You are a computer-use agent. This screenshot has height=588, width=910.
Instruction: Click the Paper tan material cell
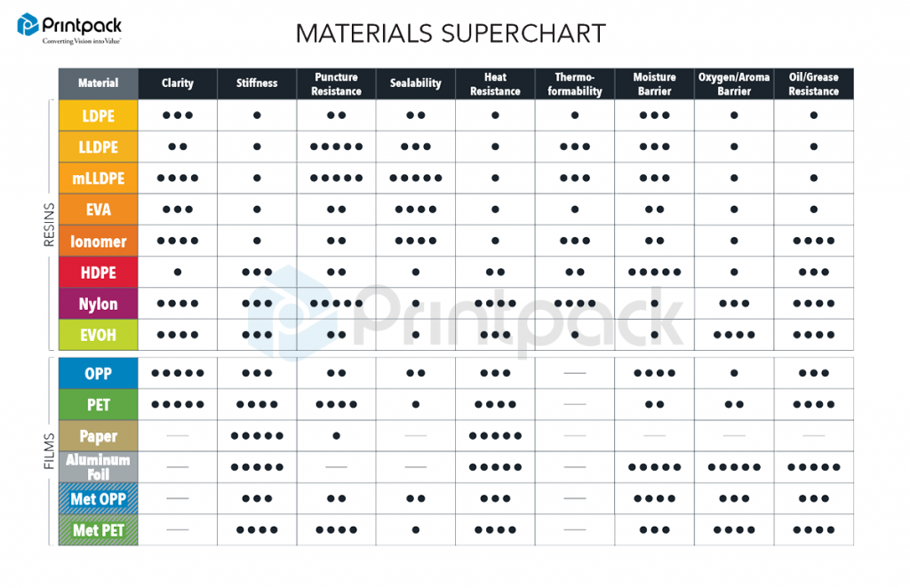98,436
